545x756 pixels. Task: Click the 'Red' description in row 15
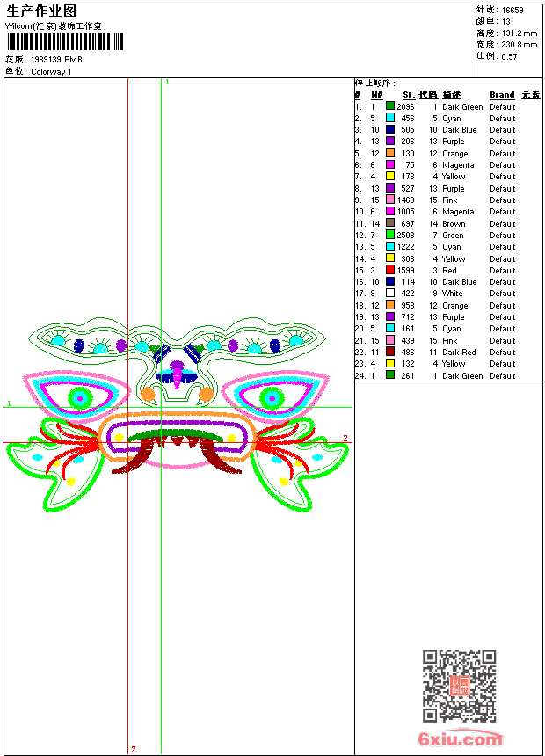(x=449, y=271)
